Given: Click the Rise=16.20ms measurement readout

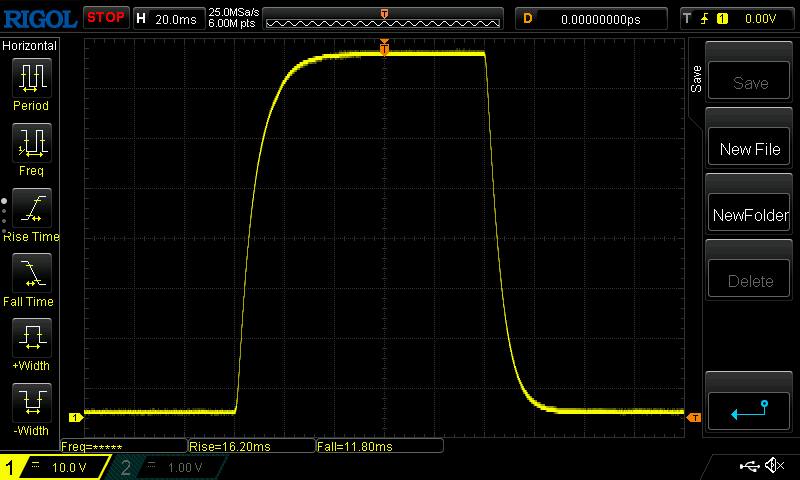Looking at the screenshot, I should point(252,446).
